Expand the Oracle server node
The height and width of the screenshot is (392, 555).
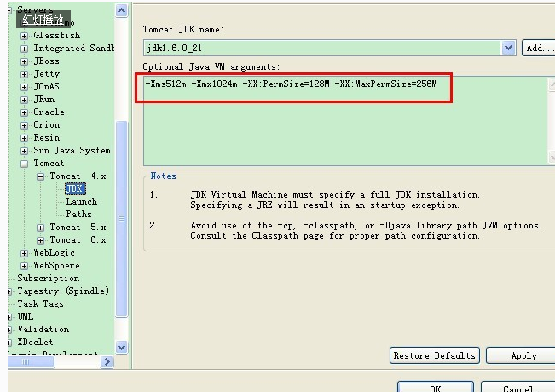24,112
